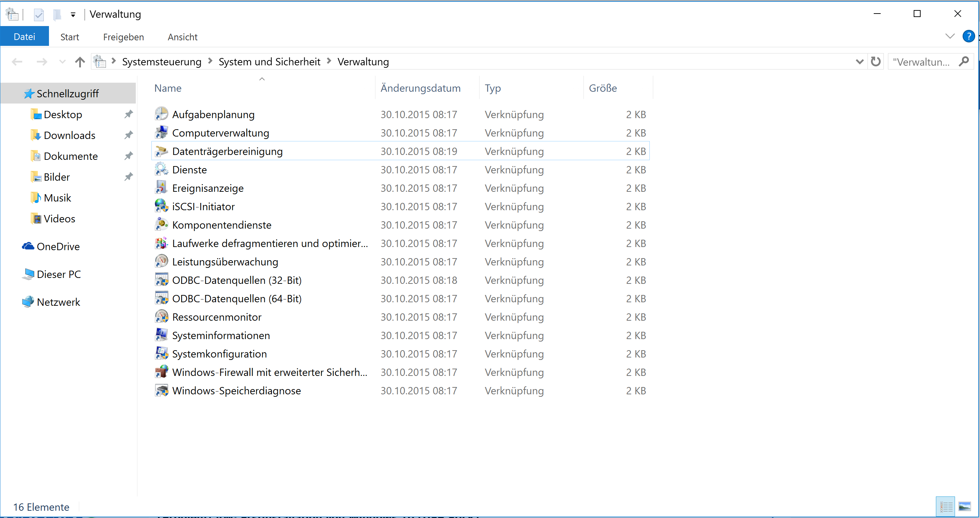Unpin Desktop using its pin icon
980x518 pixels.
pyautogui.click(x=128, y=114)
